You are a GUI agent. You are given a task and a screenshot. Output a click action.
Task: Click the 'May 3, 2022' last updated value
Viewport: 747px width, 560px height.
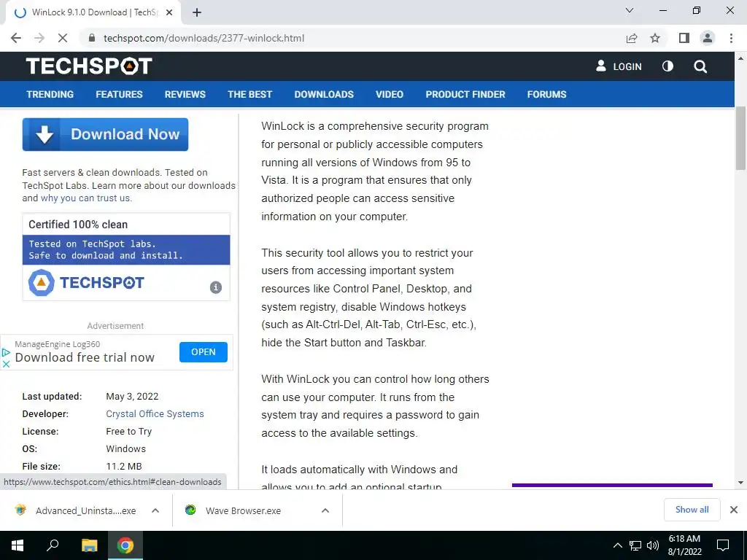[132, 396]
